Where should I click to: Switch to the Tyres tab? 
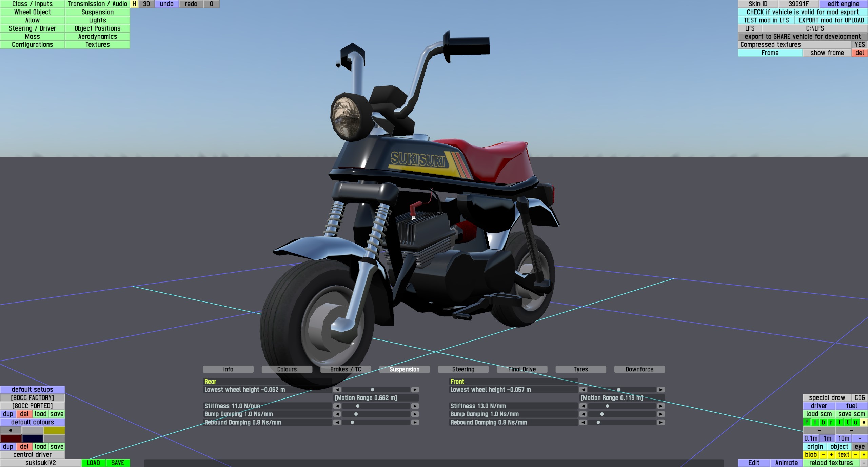click(x=581, y=369)
